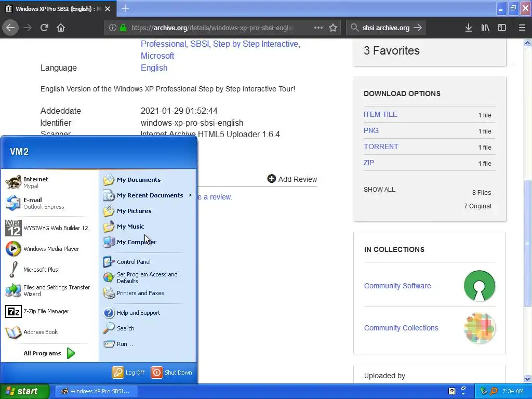Click the English language link
Image resolution: width=532 pixels, height=399 pixels.
pyautogui.click(x=154, y=68)
